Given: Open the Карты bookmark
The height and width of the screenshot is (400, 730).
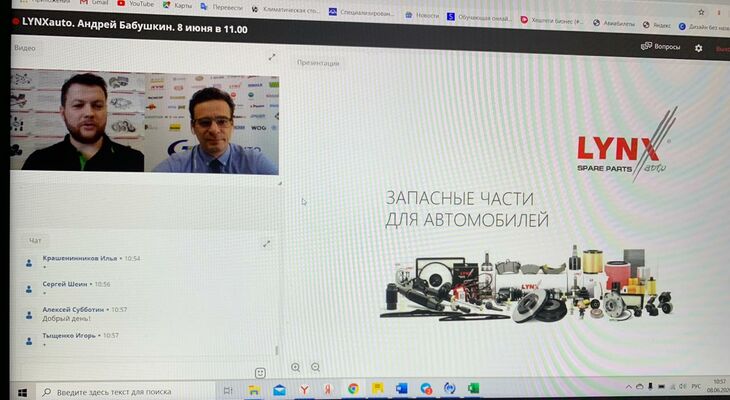Looking at the screenshot, I should tap(177, 5).
